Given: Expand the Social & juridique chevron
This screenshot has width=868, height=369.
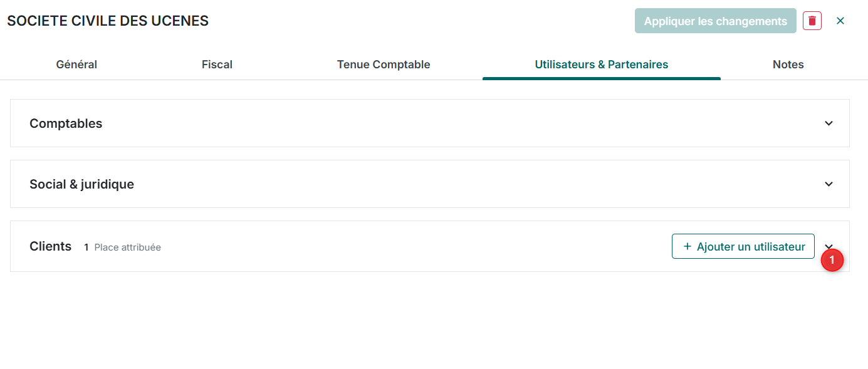Looking at the screenshot, I should (x=829, y=184).
